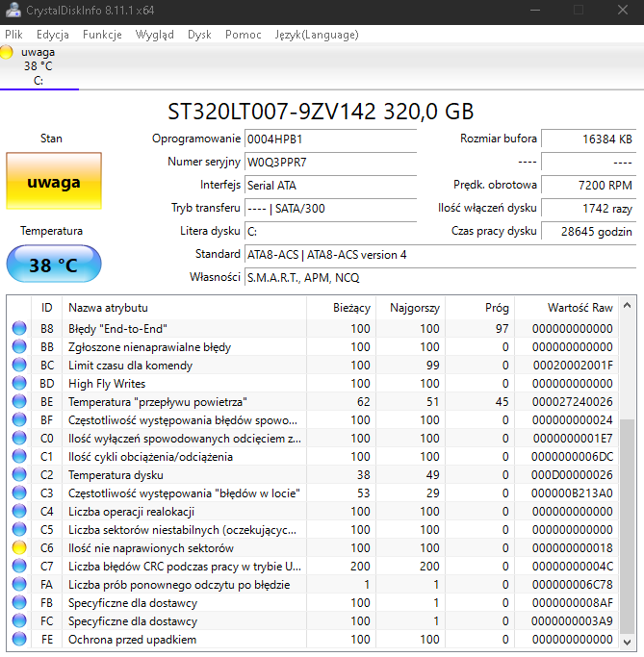Open the Wygląd menu
Screen dimensions: 644x657
154,35
